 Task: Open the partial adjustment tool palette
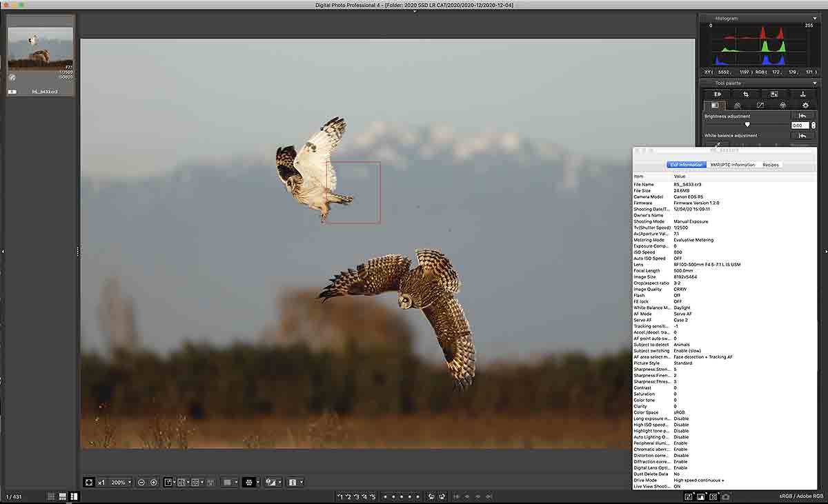pyautogui.click(x=773, y=94)
